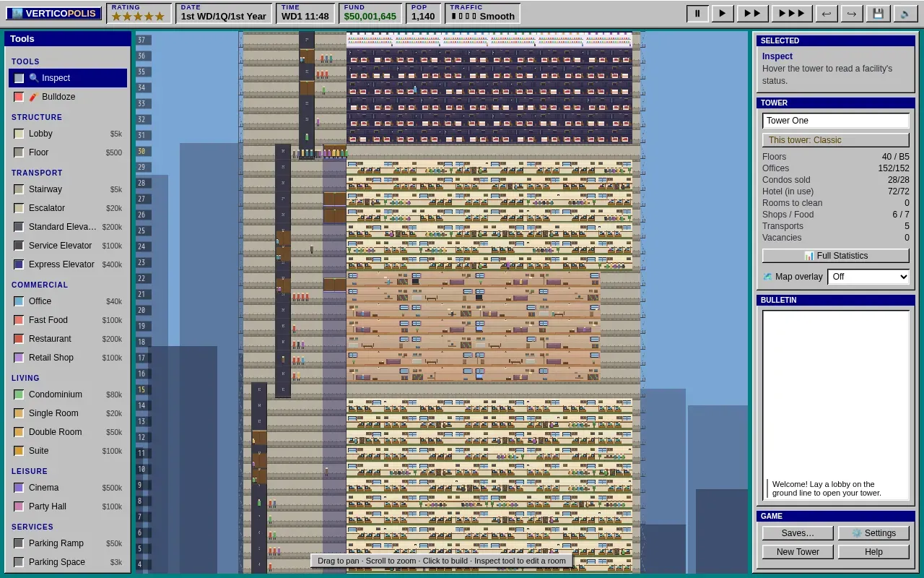Click the undo arrow button

click(x=827, y=13)
